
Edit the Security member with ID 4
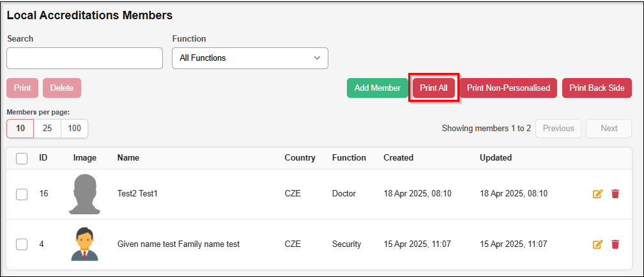597,244
